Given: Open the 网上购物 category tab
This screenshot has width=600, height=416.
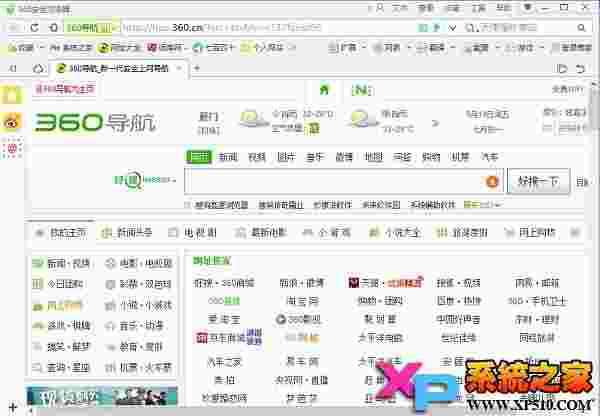Looking at the screenshot, I should pos(530,233).
